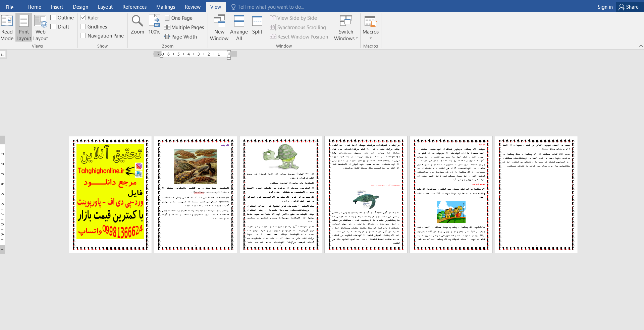Click Sign in
This screenshot has width=644, height=330.
pos(605,7)
